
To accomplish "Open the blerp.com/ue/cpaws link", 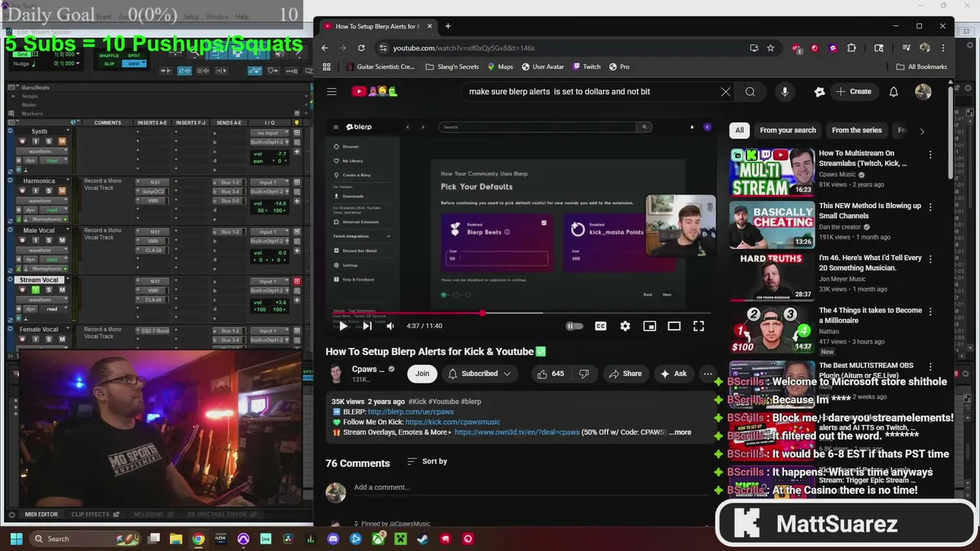I will point(410,412).
